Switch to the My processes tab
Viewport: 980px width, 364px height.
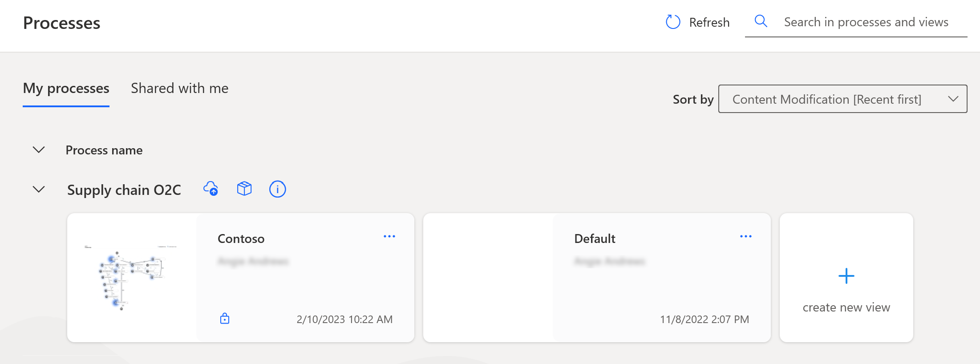pyautogui.click(x=66, y=89)
